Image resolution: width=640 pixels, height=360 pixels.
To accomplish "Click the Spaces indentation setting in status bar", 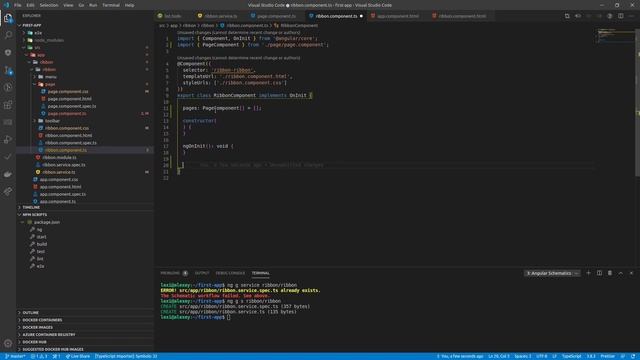I will pos(522,356).
